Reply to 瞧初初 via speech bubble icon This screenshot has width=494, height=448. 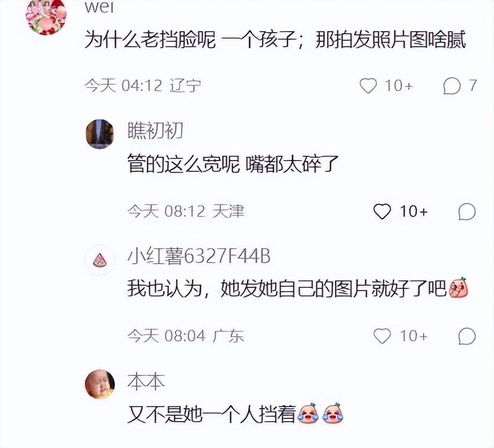(467, 212)
